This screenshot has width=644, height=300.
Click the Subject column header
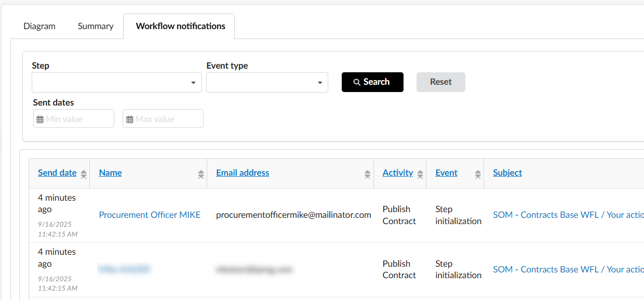[507, 173]
